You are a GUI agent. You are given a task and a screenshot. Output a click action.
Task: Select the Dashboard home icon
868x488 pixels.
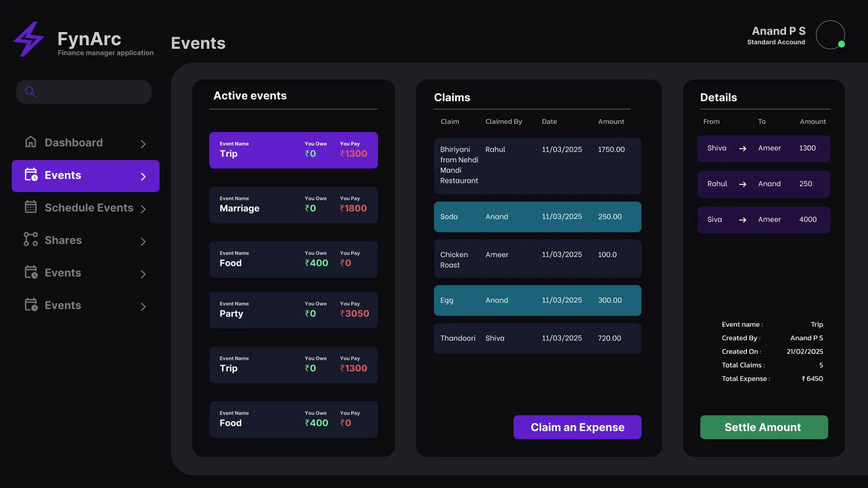pos(30,141)
